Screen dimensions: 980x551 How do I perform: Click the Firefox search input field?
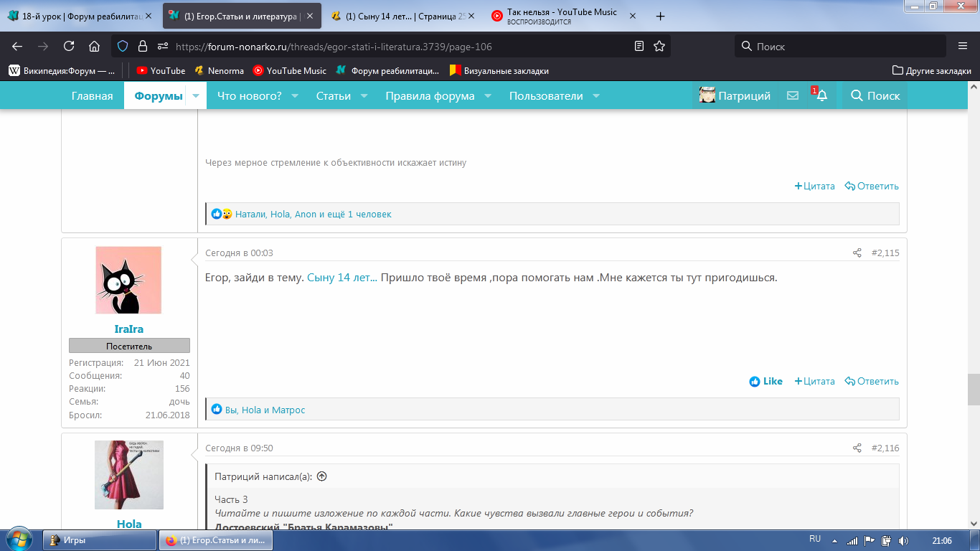coord(847,47)
